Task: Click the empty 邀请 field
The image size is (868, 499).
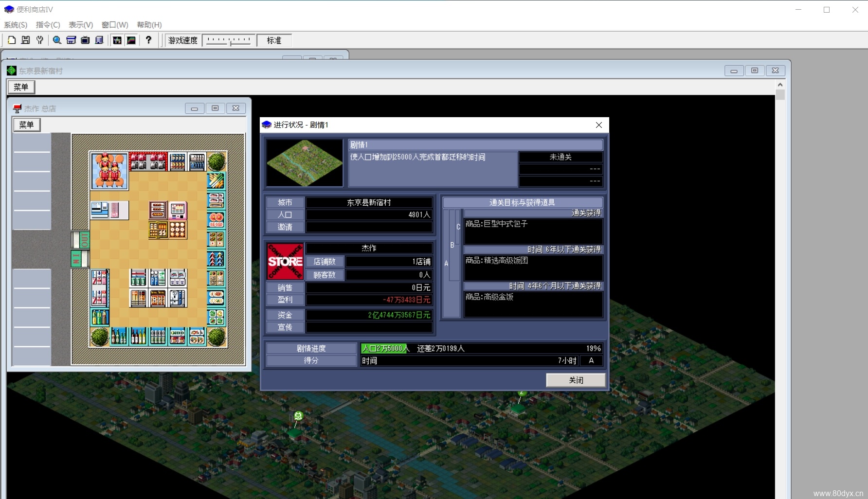Action: click(369, 227)
